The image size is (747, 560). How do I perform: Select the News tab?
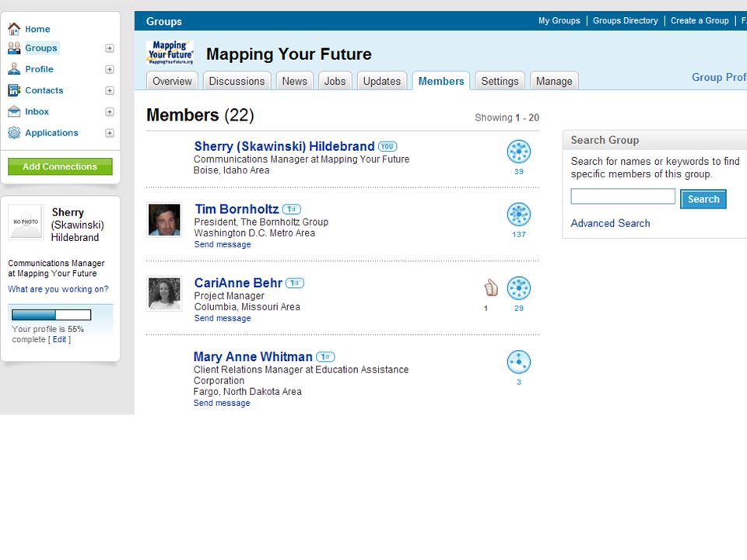(x=294, y=81)
